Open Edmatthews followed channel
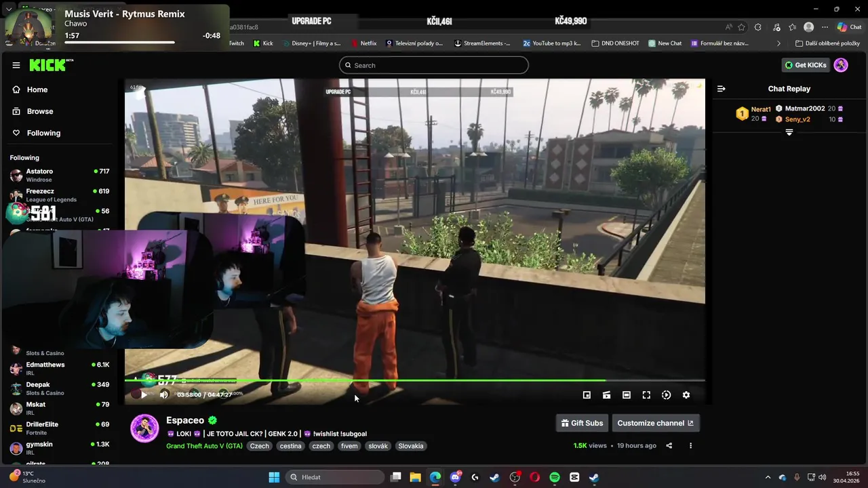The height and width of the screenshot is (488, 868). coord(60,368)
